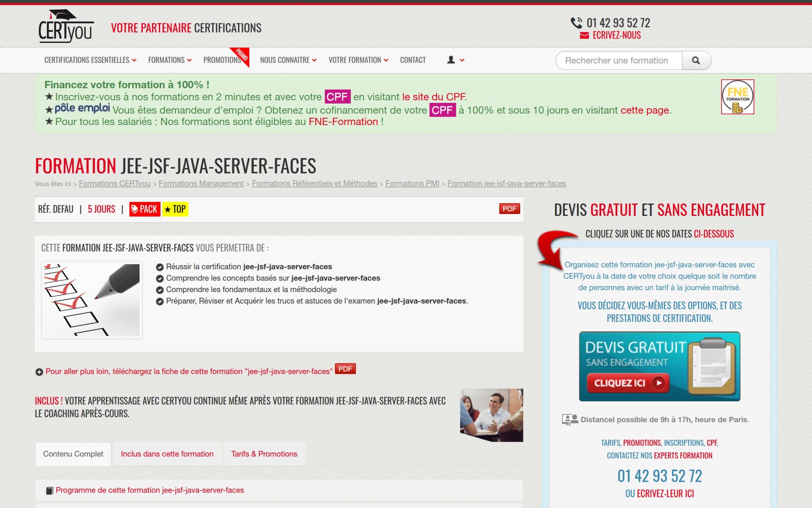Click the search magnifier button

pos(696,60)
